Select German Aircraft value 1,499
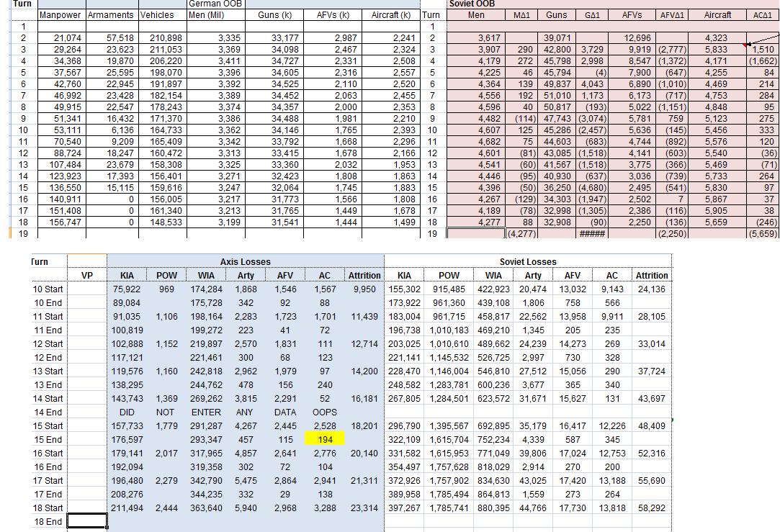Screen dimensions: 780x532 (x=391, y=222)
